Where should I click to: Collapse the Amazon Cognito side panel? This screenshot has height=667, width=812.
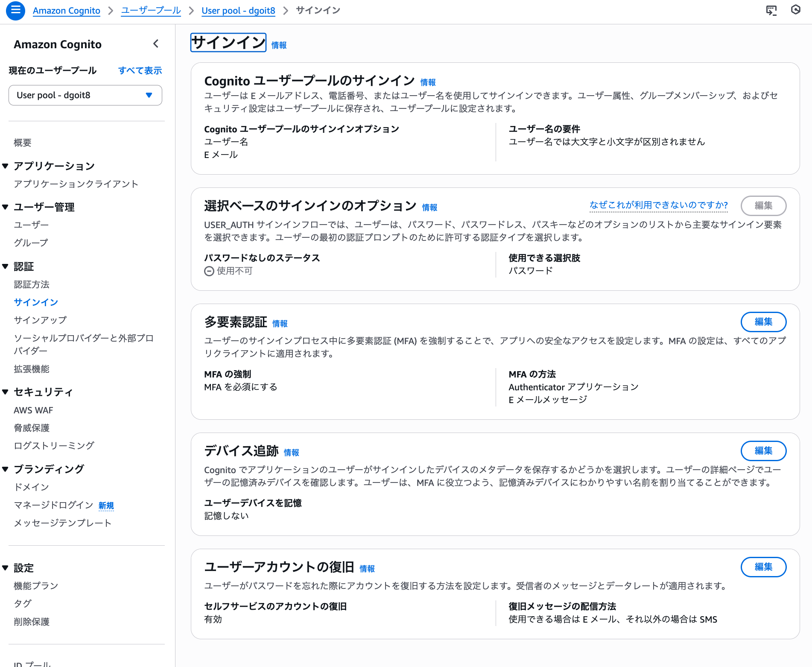[x=156, y=44]
